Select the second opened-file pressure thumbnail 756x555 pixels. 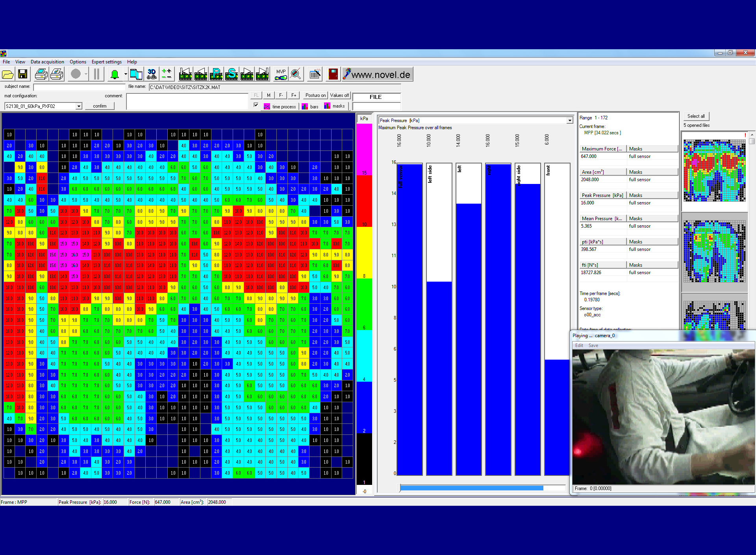[x=714, y=251]
